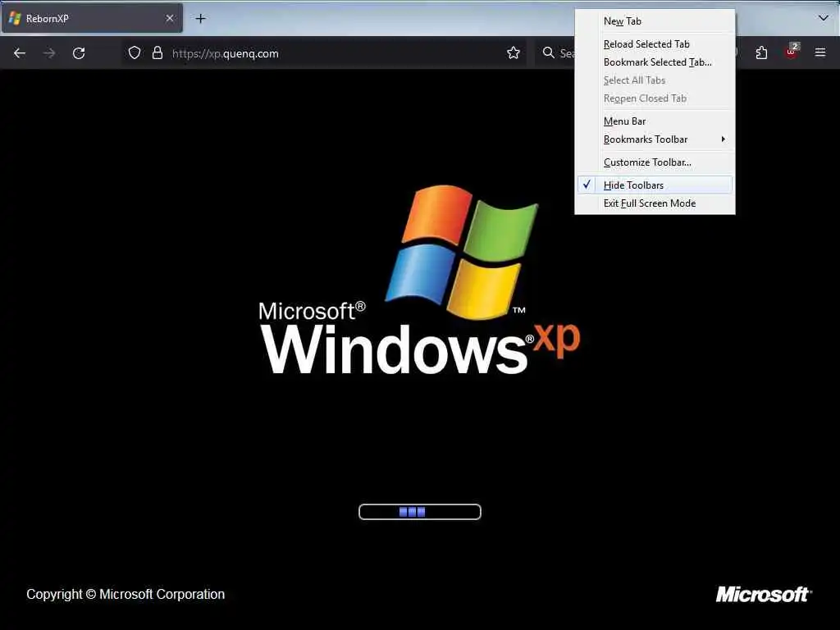Choose Bookmark Selected Tab...
The height and width of the screenshot is (630, 840).
click(655, 62)
